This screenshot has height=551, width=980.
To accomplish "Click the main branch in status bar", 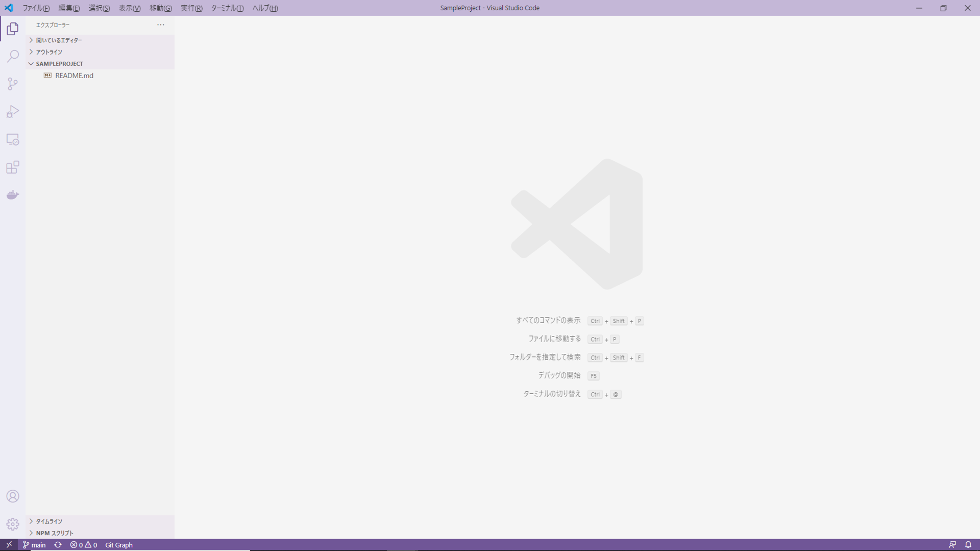I will point(34,545).
